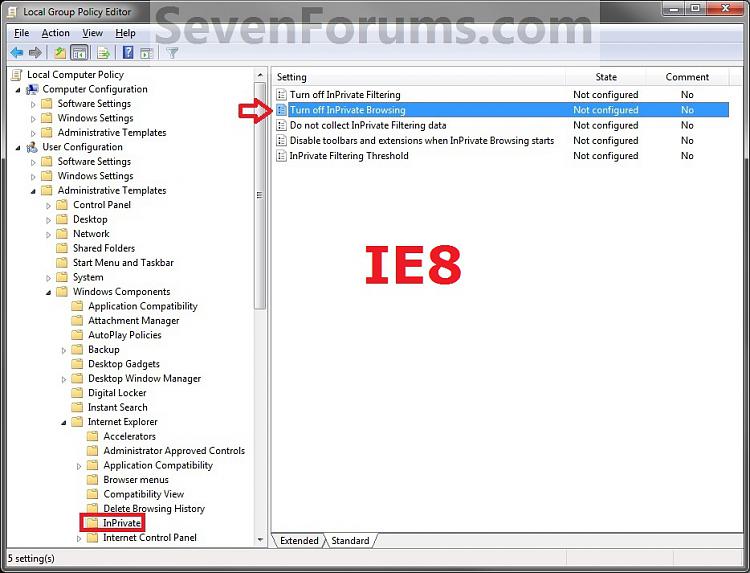Open Help via the question mark icon
This screenshot has width=750, height=573.
(128, 52)
